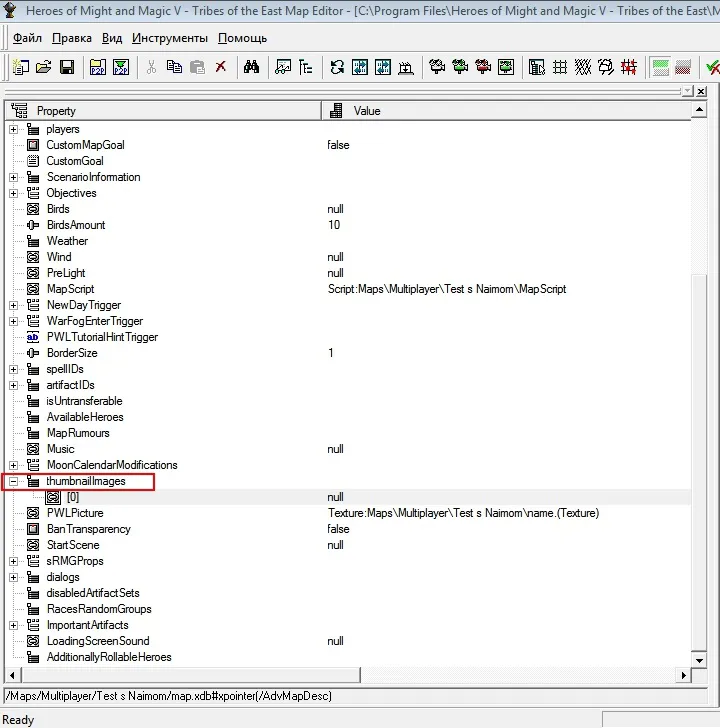Click the Paste clipboard icon
Image resolution: width=720 pixels, height=728 pixels.
point(198,67)
